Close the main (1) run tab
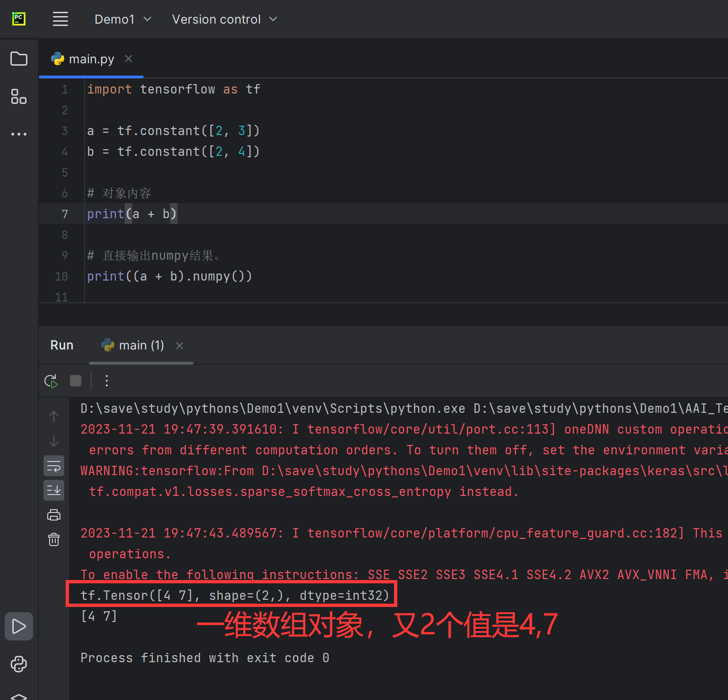The image size is (728, 700). pos(180,346)
